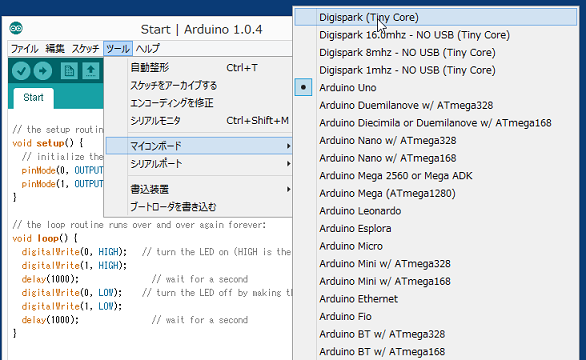Expand the マイコンボード submenu
Screen dimensions: 586x360
click(x=198, y=146)
